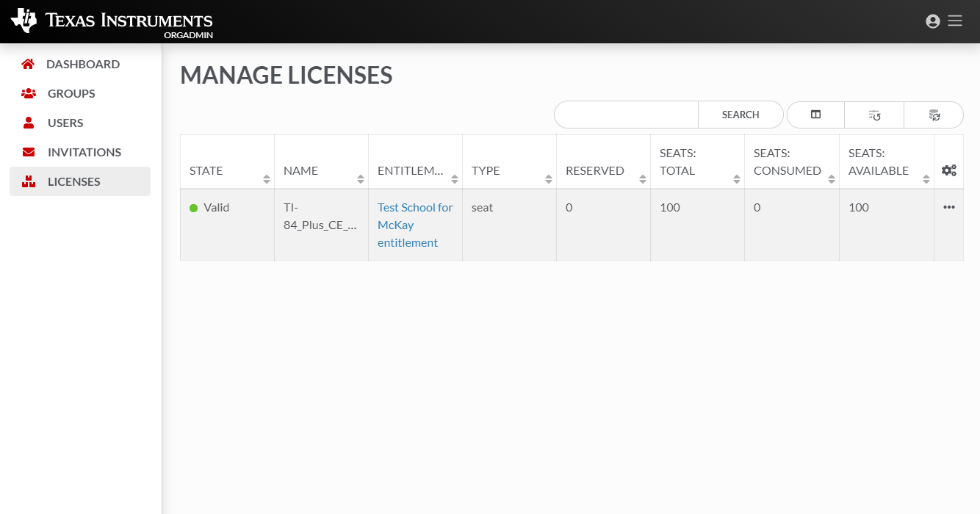Select Licenses in the sidebar
This screenshot has height=514, width=980.
(x=73, y=181)
